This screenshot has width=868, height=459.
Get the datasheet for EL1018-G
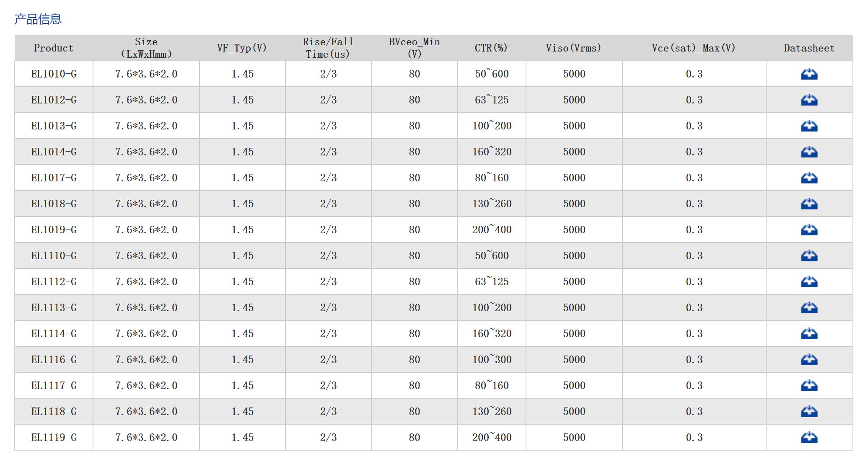coord(809,204)
